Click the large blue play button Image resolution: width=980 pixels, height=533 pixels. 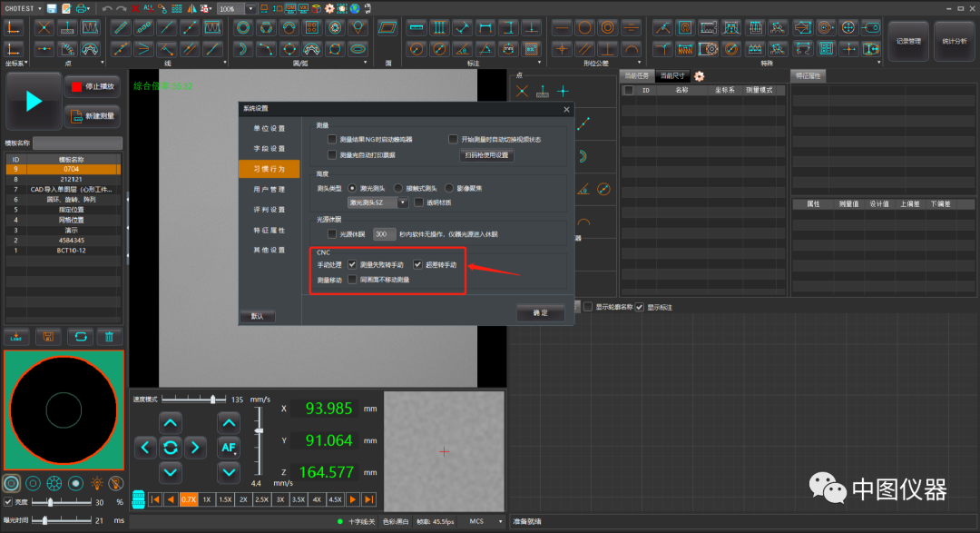click(x=34, y=101)
